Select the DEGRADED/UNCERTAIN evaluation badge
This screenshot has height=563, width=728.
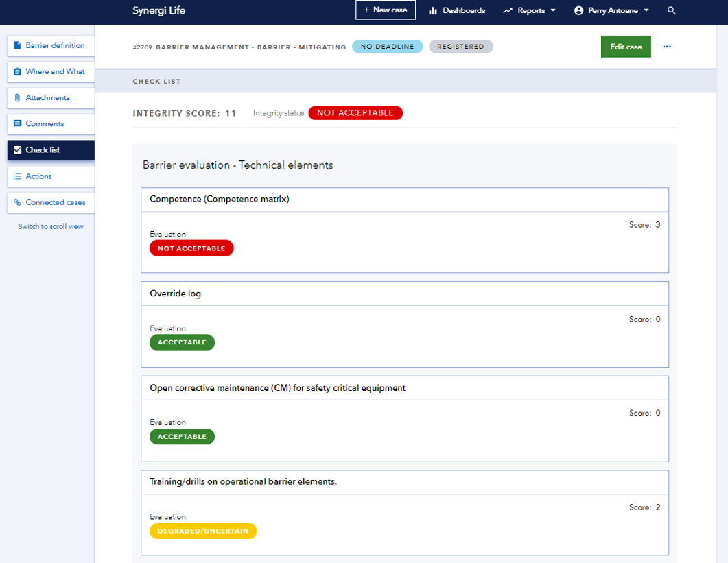click(202, 531)
